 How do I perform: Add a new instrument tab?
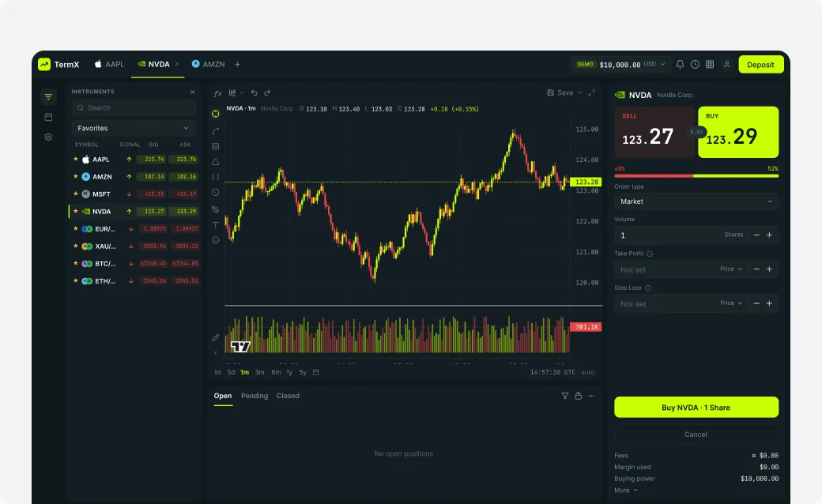pos(237,65)
